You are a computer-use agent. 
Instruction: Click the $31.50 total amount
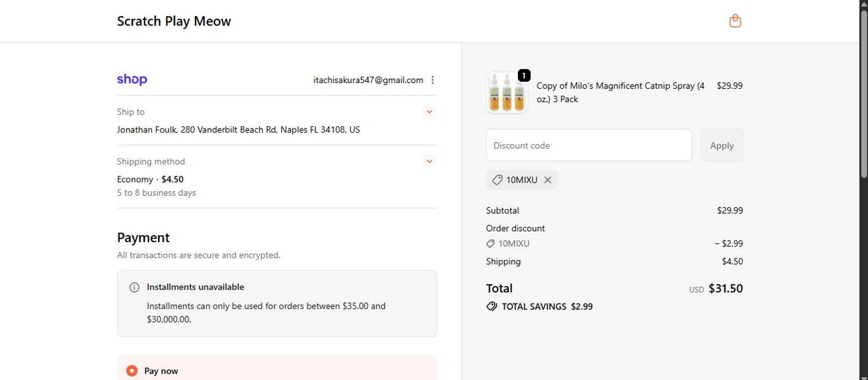pyautogui.click(x=726, y=288)
